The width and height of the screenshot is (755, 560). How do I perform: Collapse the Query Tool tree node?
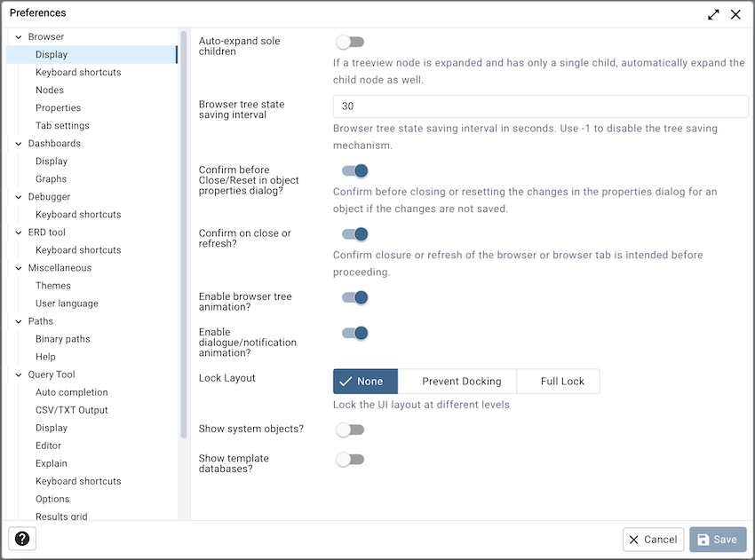coord(19,375)
